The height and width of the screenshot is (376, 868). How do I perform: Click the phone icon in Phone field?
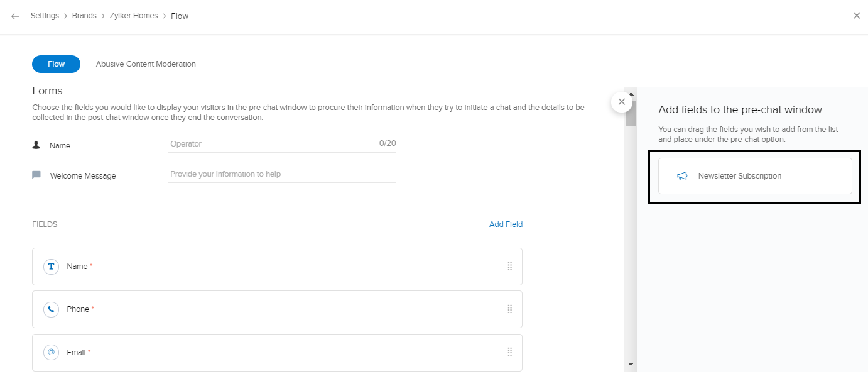(51, 309)
